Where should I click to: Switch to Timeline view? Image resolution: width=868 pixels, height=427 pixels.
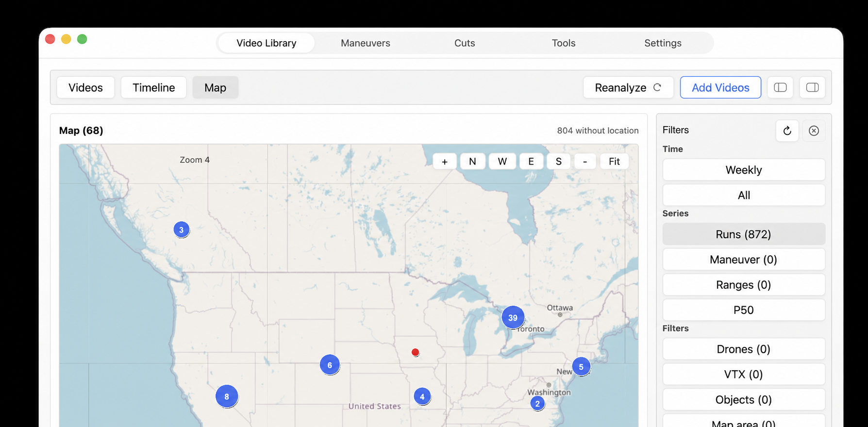pos(154,87)
